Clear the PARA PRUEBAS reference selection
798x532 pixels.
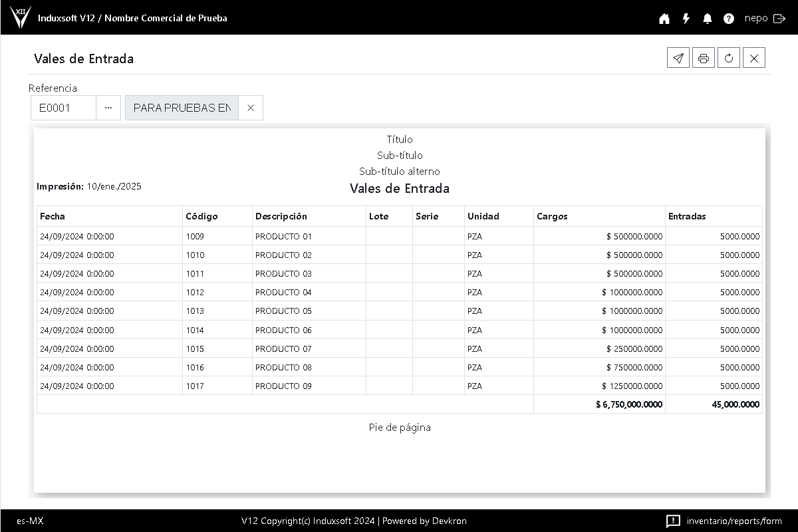(x=250, y=108)
